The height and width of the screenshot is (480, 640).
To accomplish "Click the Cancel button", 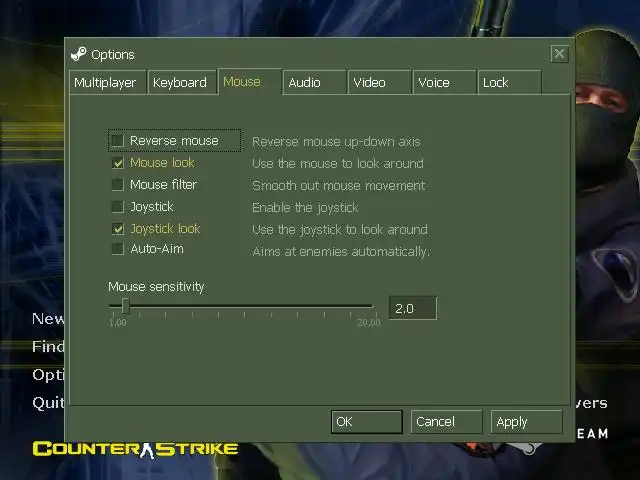I will point(446,422).
